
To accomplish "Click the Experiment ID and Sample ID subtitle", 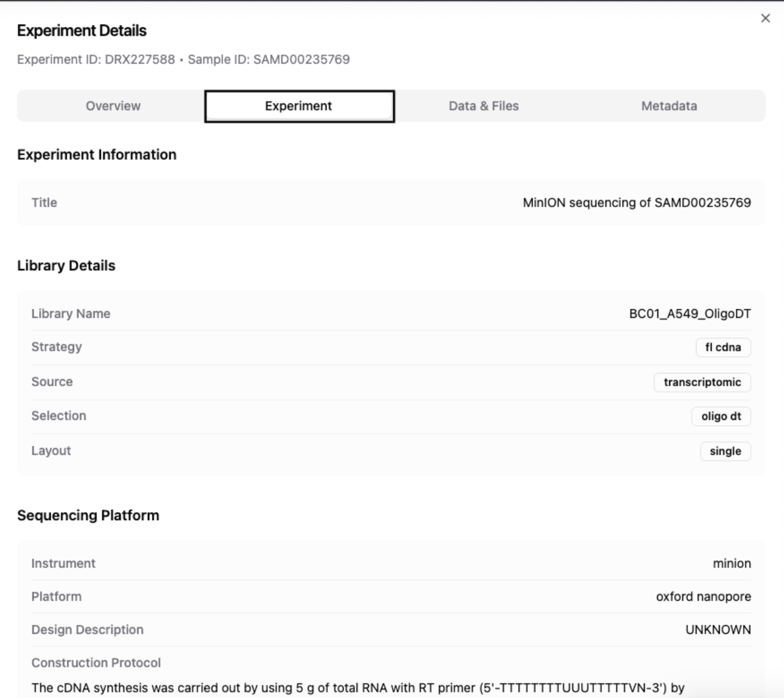I will tap(183, 59).
